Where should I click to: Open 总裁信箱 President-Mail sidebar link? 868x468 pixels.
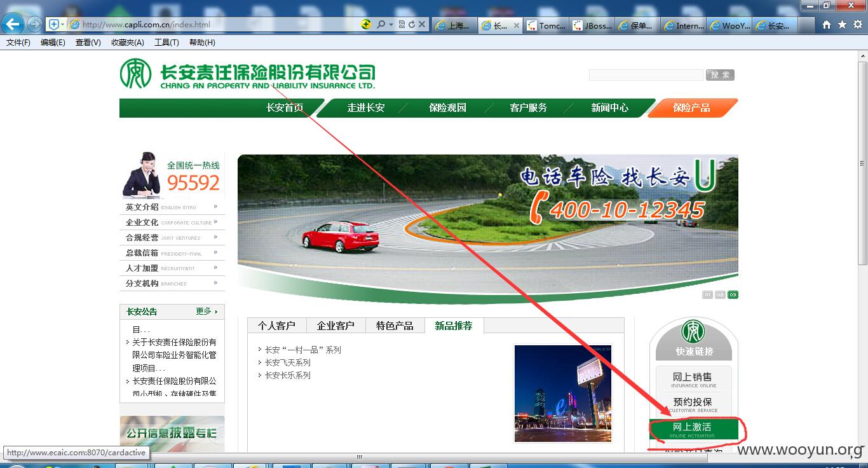coord(172,253)
